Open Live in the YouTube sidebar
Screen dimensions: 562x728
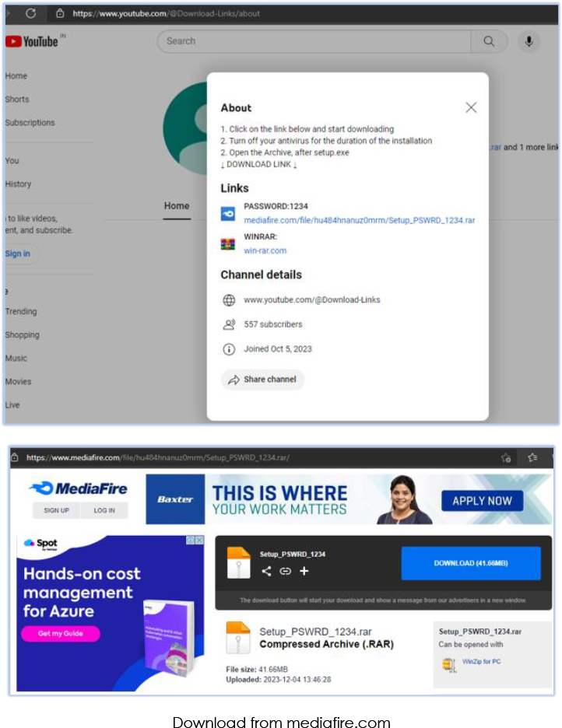[12, 405]
